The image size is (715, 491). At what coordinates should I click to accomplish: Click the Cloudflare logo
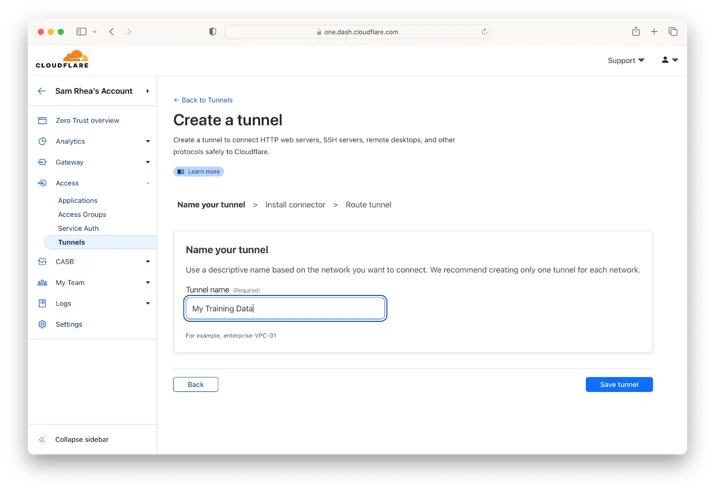tap(62, 59)
